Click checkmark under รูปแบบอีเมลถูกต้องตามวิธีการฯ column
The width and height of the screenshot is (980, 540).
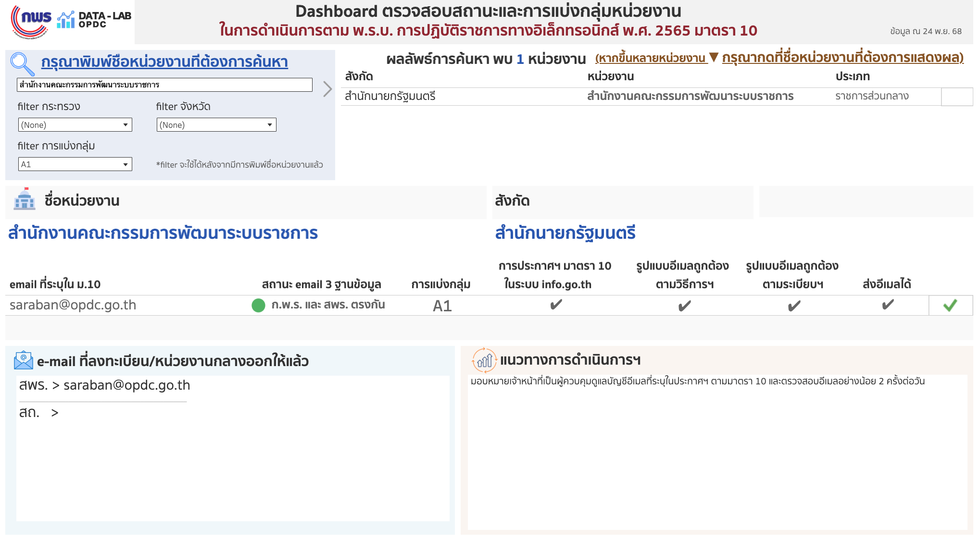684,306
